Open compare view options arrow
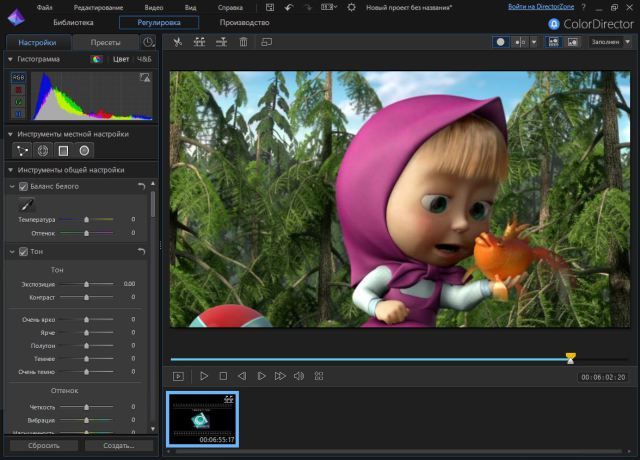 [x=534, y=42]
